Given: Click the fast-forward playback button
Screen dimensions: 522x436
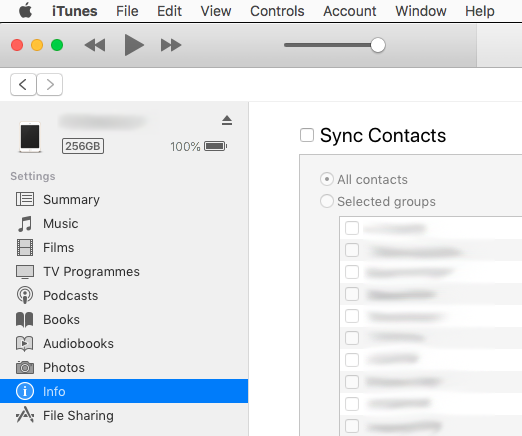Looking at the screenshot, I should pyautogui.click(x=171, y=45).
